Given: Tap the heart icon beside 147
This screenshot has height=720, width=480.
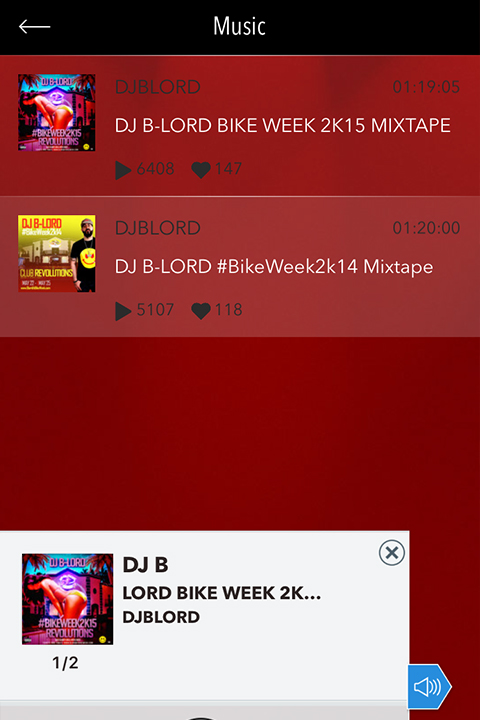Looking at the screenshot, I should point(201,169).
